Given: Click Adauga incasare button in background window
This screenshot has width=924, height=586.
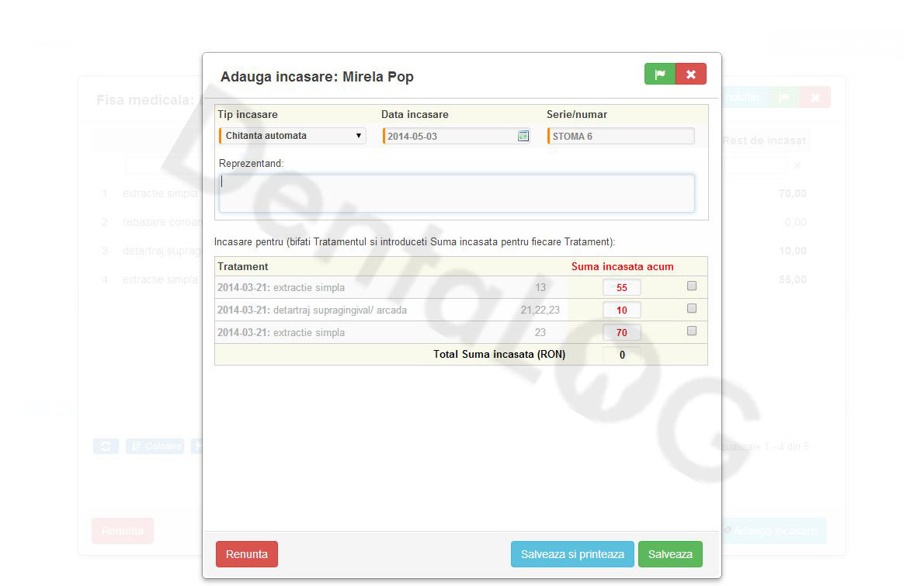Looking at the screenshot, I should 774,531.
